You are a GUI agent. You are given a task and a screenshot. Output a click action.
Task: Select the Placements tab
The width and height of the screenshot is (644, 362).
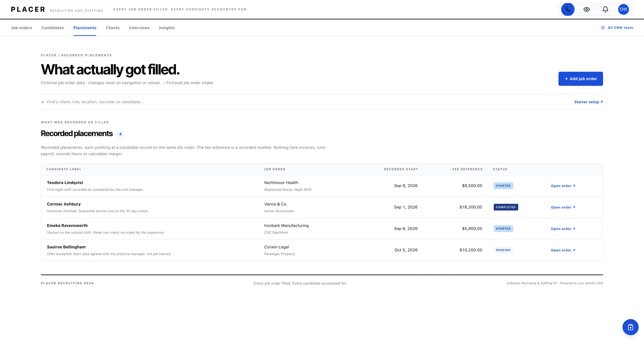pos(85,28)
